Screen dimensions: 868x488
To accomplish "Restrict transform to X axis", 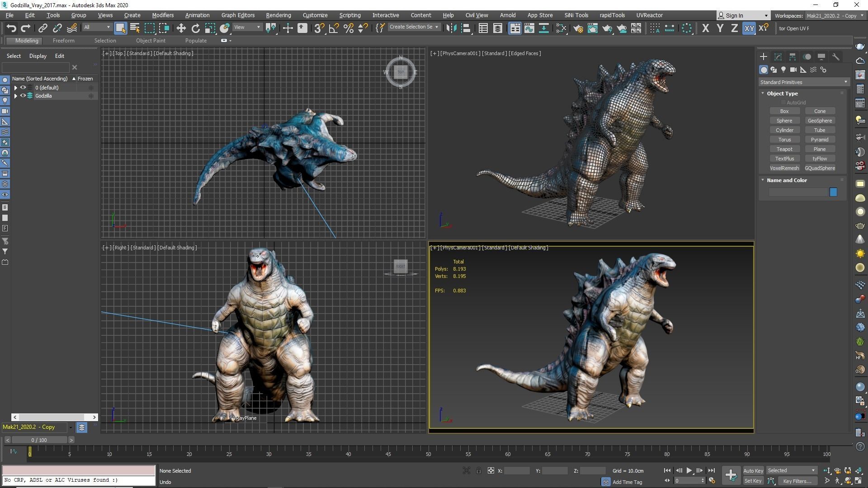I will (705, 28).
